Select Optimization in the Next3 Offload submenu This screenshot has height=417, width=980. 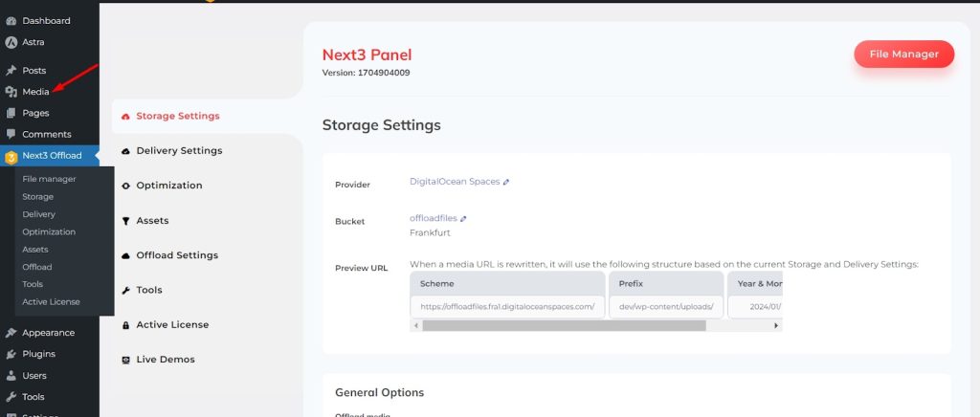[49, 231]
